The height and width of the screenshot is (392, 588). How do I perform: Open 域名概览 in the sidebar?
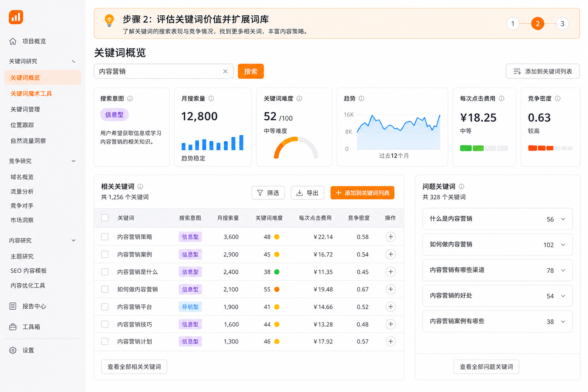click(x=22, y=177)
